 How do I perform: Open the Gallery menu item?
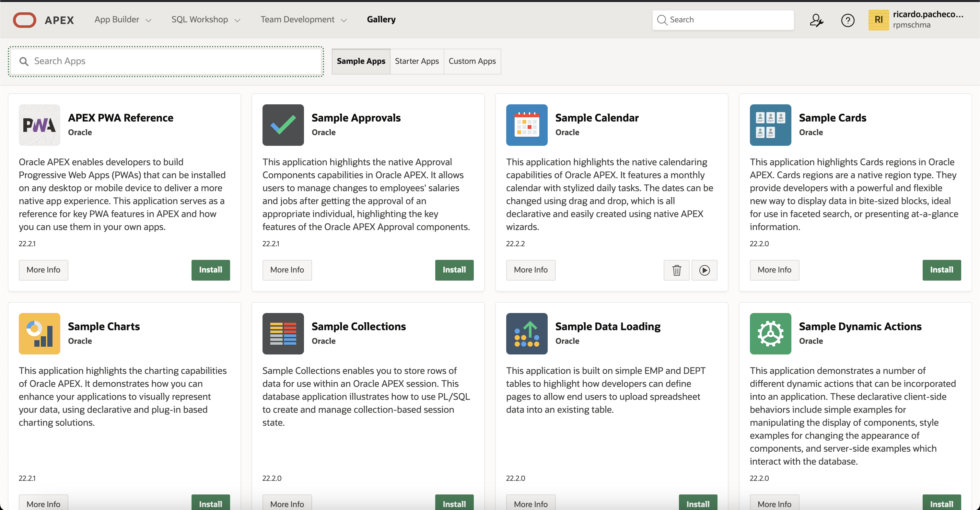click(381, 19)
